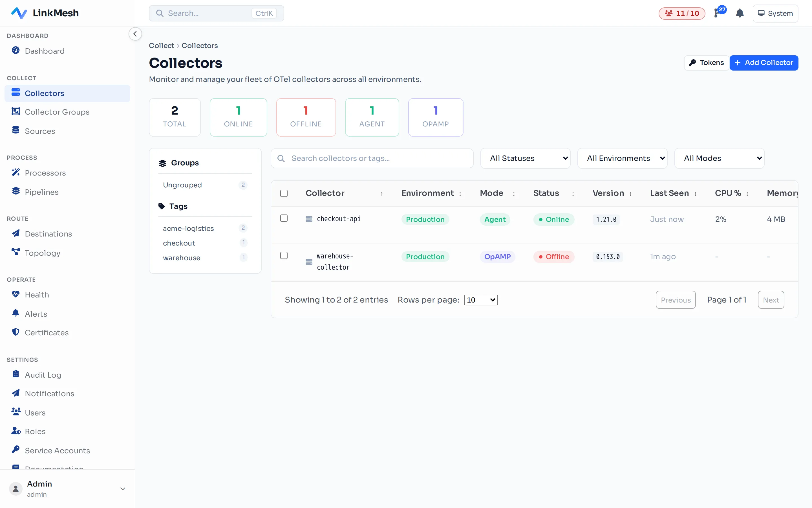Click the Search collectors or tags field
This screenshot has width=812, height=508.
[372, 158]
